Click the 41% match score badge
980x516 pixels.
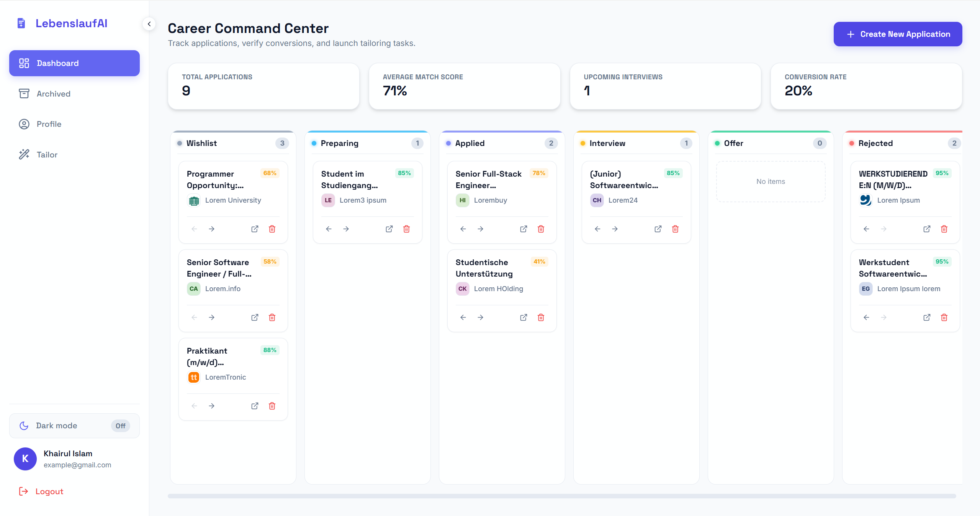(x=539, y=262)
